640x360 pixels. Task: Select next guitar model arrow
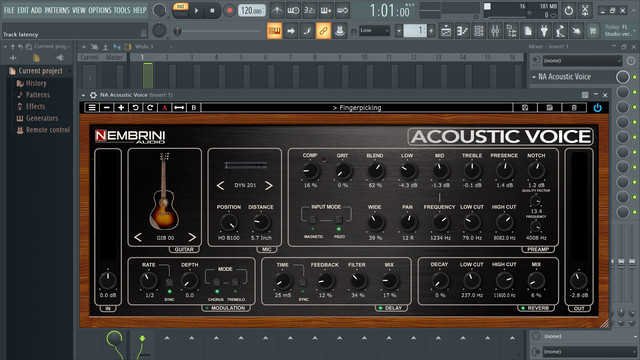click(192, 238)
